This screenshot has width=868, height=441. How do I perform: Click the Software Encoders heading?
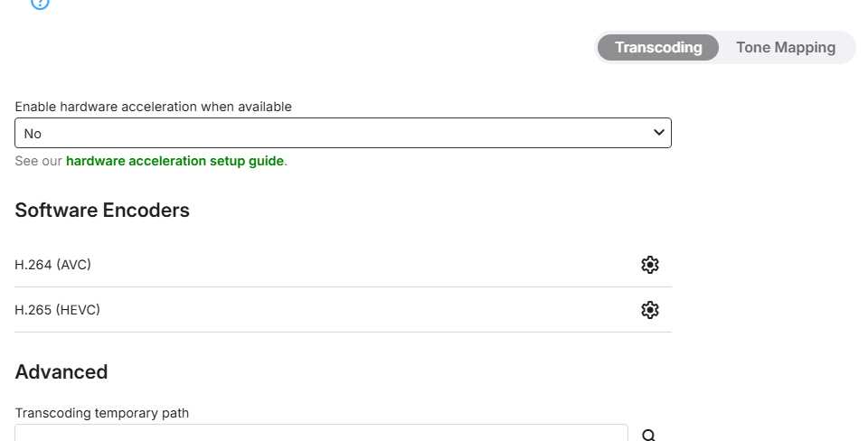[102, 211]
